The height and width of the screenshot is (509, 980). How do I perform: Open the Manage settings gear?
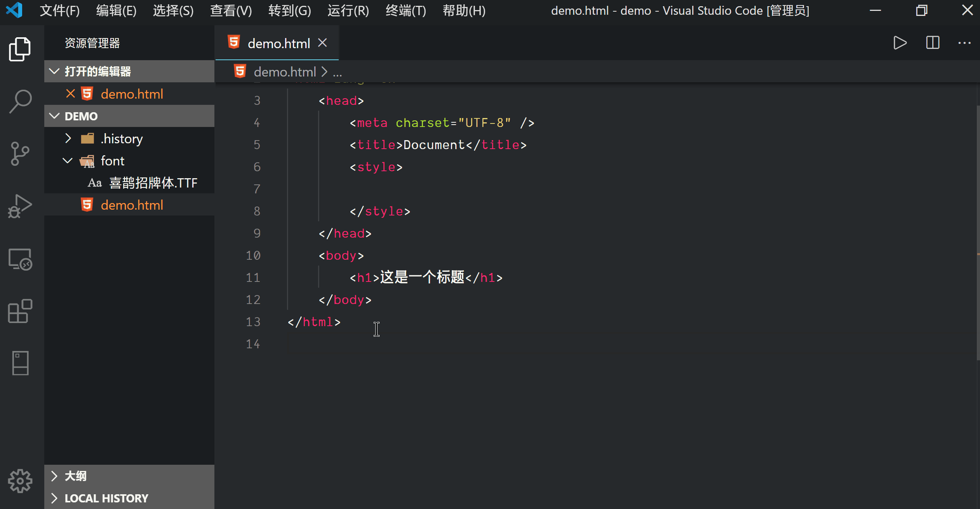pyautogui.click(x=20, y=481)
